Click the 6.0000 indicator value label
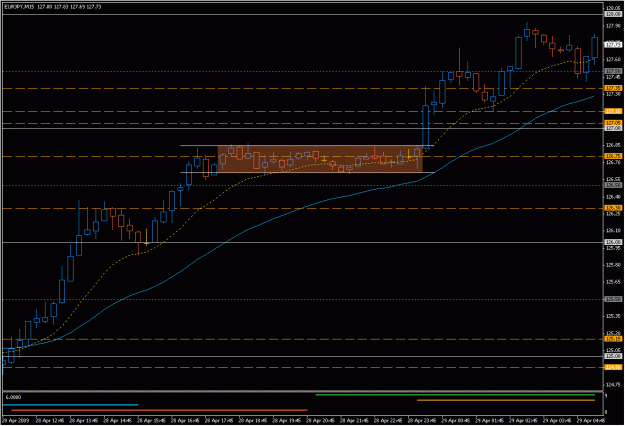 coord(14,397)
